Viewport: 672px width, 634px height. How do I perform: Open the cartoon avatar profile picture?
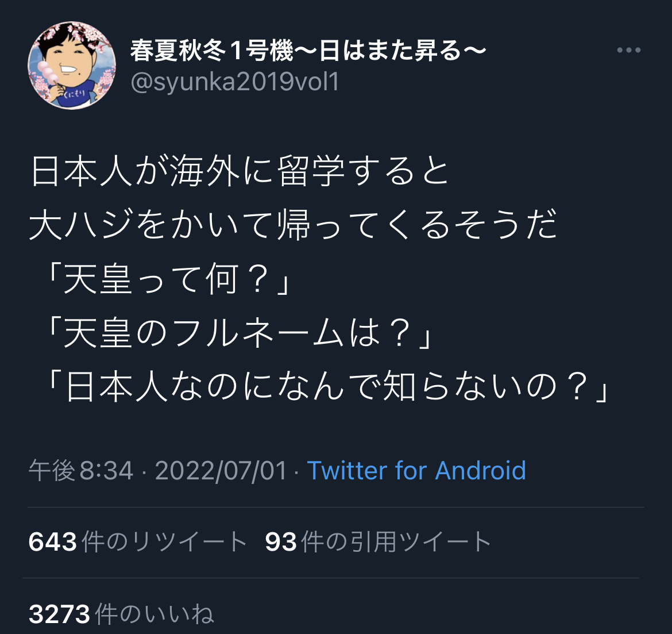coord(72,65)
